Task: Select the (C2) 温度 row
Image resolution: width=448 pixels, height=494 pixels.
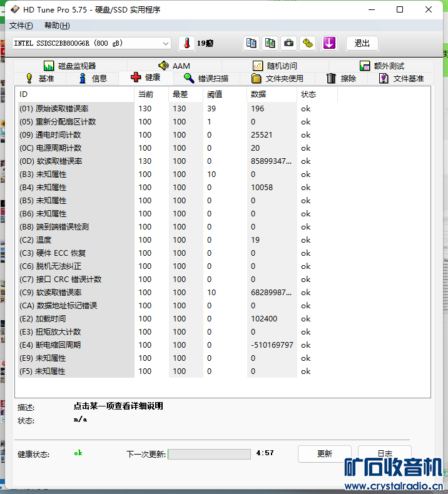Action: (178, 240)
